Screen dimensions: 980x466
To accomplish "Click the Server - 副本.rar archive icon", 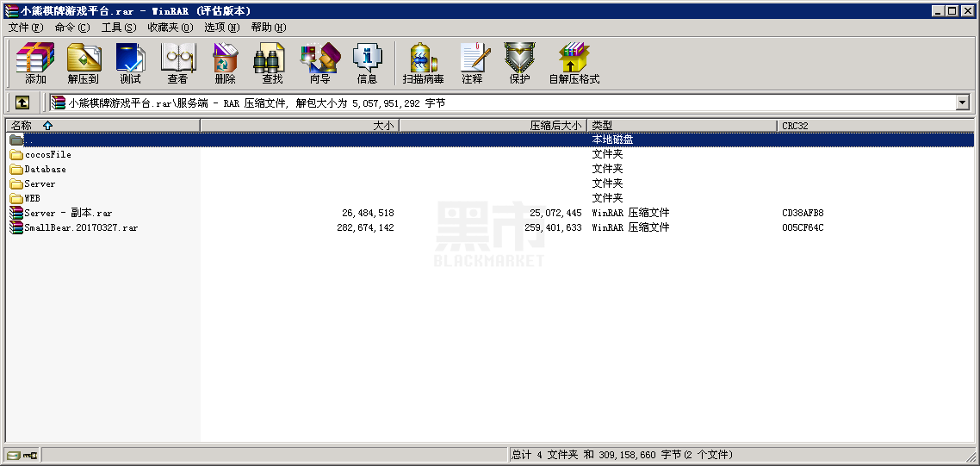I will point(16,213).
